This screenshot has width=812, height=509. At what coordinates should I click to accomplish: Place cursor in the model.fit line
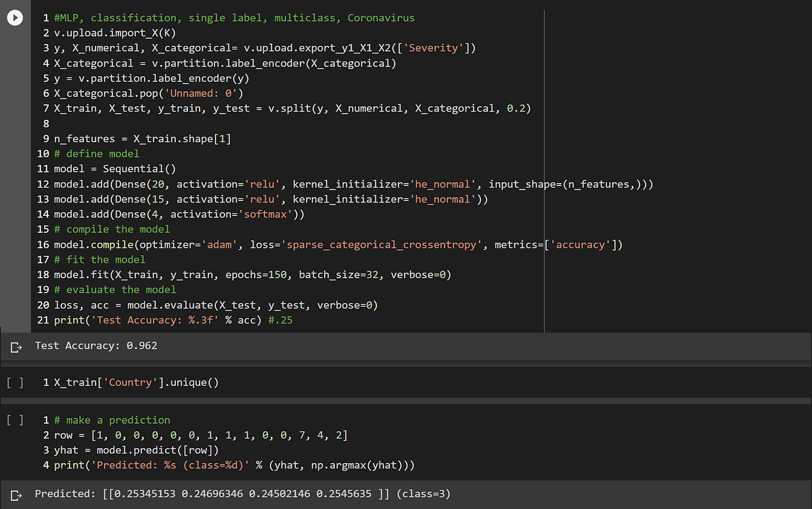pos(203,274)
